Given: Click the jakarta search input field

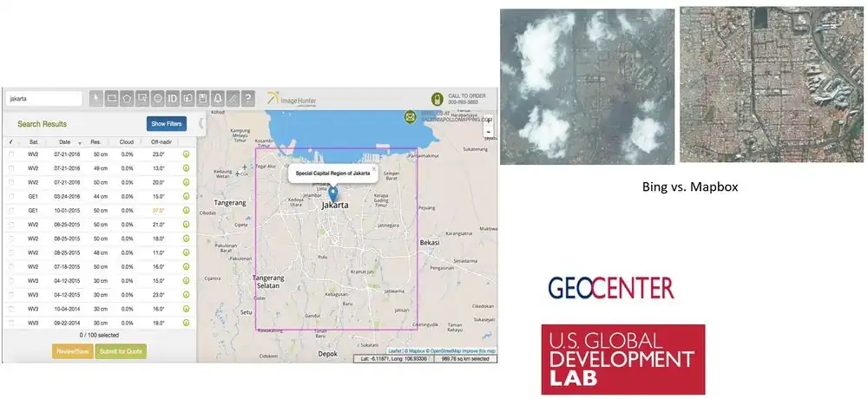Looking at the screenshot, I should pos(43,99).
